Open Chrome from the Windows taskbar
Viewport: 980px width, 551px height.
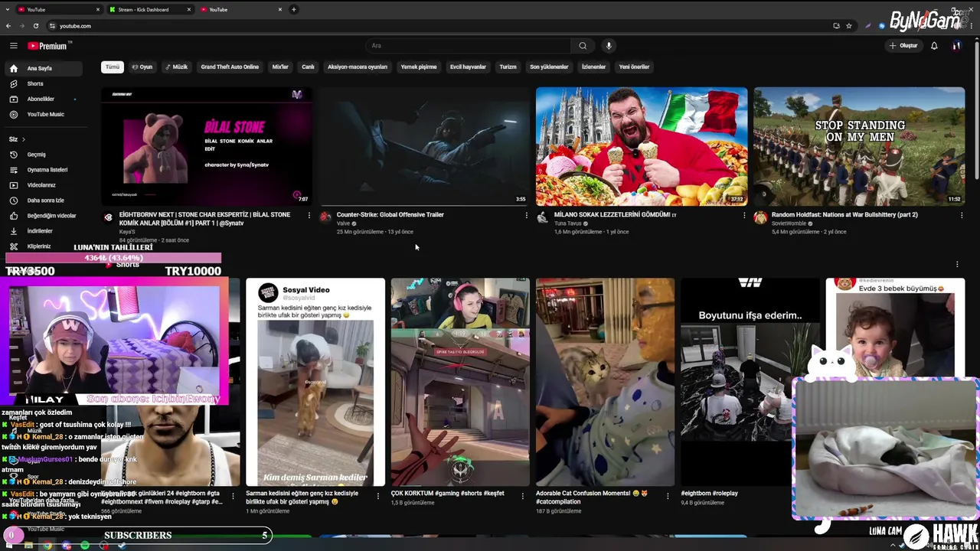(x=47, y=546)
